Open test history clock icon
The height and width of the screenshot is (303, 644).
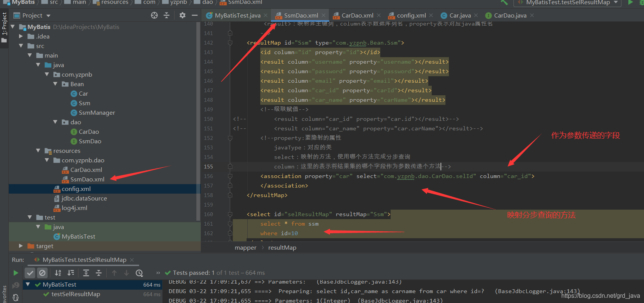(x=139, y=273)
